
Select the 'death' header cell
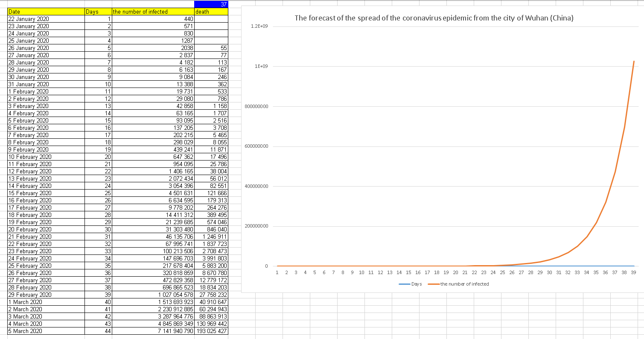(211, 12)
